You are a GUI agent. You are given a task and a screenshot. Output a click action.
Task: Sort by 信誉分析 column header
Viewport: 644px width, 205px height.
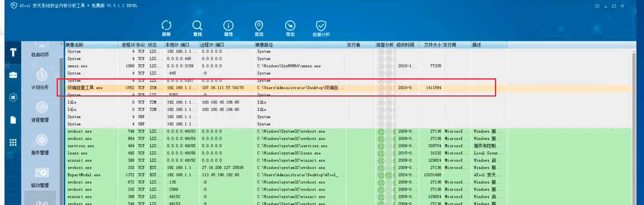pyautogui.click(x=385, y=45)
